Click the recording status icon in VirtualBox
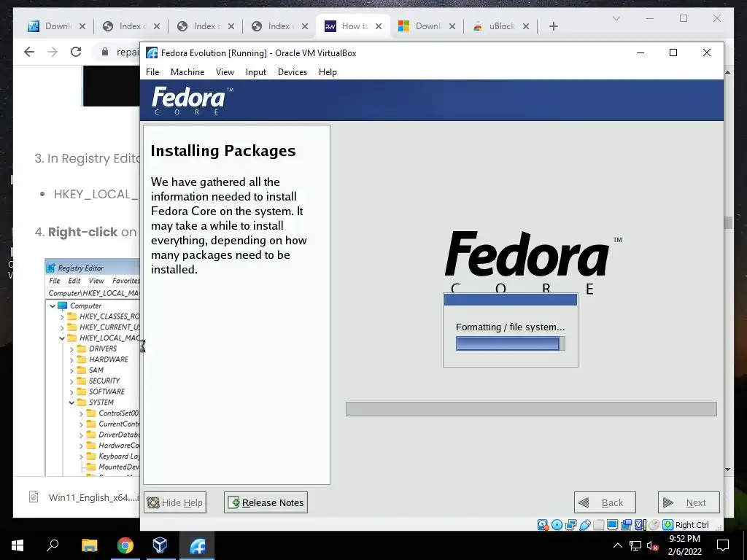The height and width of the screenshot is (560, 747). pyautogui.click(x=627, y=525)
